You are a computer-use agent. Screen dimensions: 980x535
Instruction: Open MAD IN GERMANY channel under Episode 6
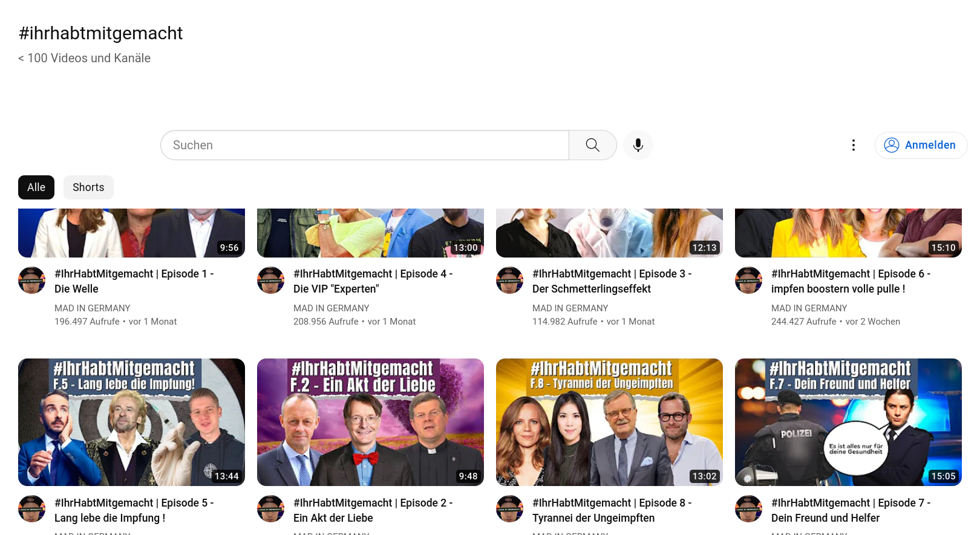coord(809,308)
